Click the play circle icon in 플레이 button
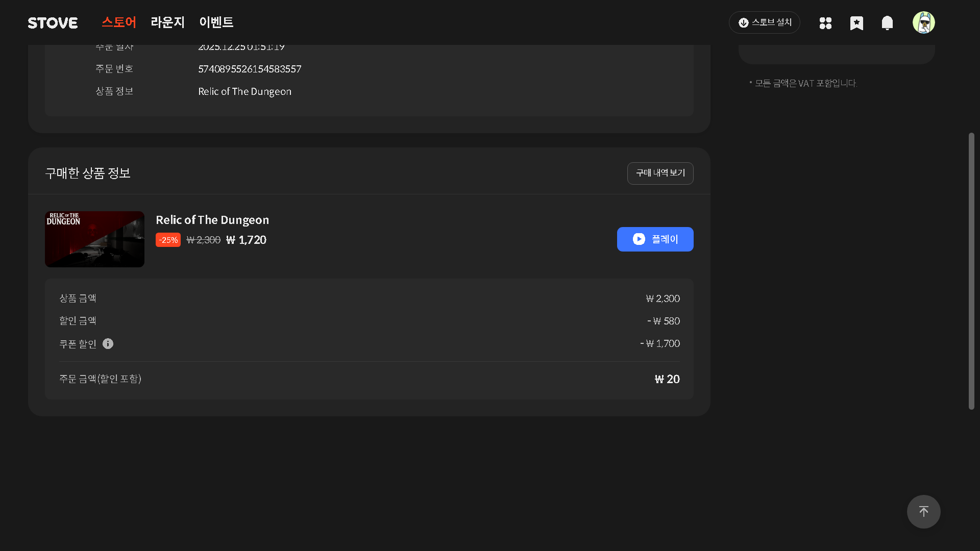980x551 pixels. click(639, 239)
